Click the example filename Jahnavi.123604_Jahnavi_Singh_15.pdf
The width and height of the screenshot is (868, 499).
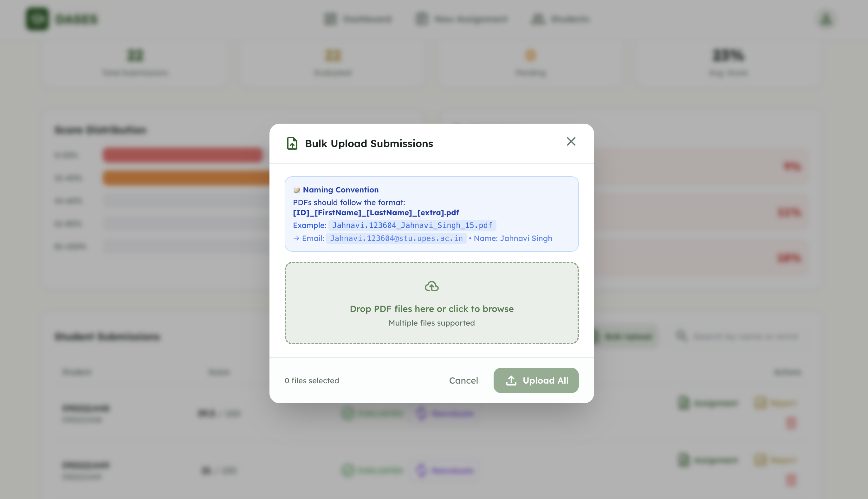[x=412, y=225]
